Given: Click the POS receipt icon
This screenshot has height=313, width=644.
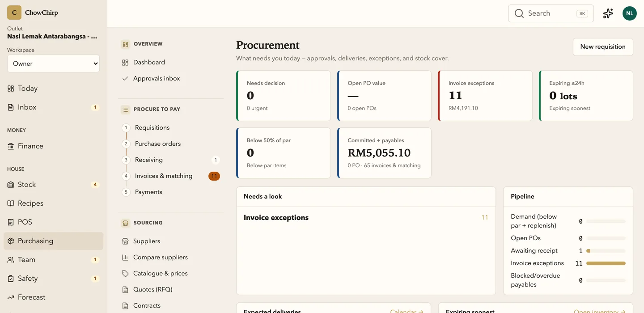Looking at the screenshot, I should pyautogui.click(x=11, y=222).
